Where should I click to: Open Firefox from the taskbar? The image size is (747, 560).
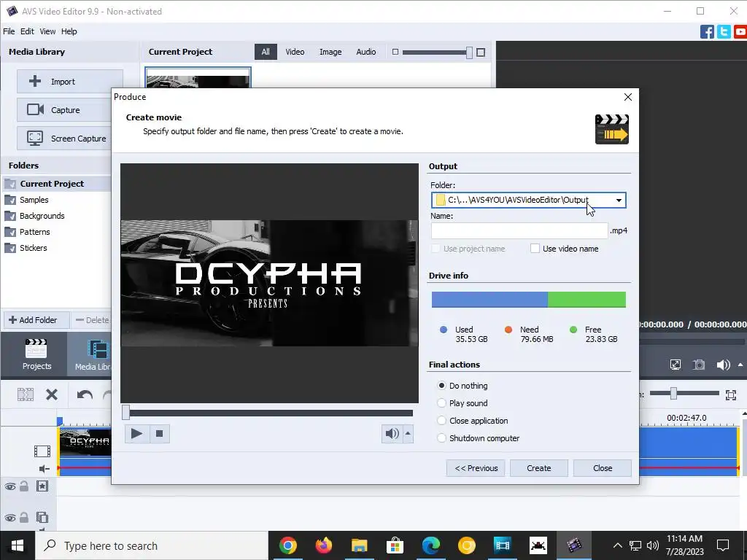click(324, 545)
